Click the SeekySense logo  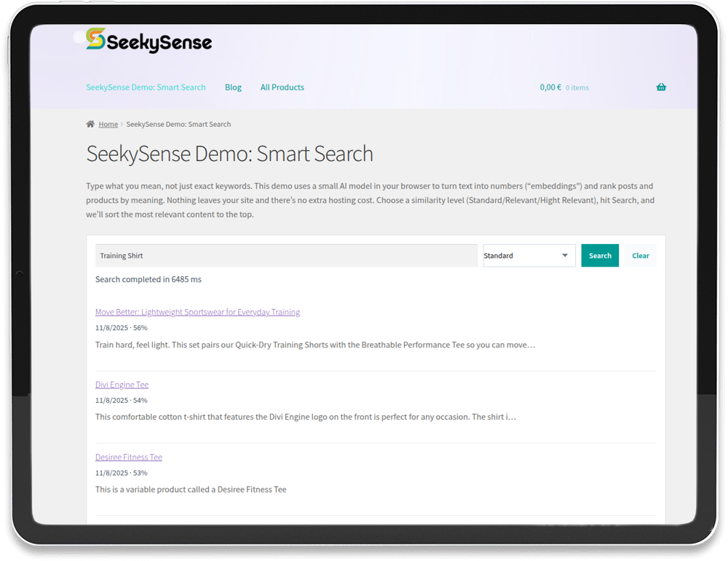[x=149, y=41]
